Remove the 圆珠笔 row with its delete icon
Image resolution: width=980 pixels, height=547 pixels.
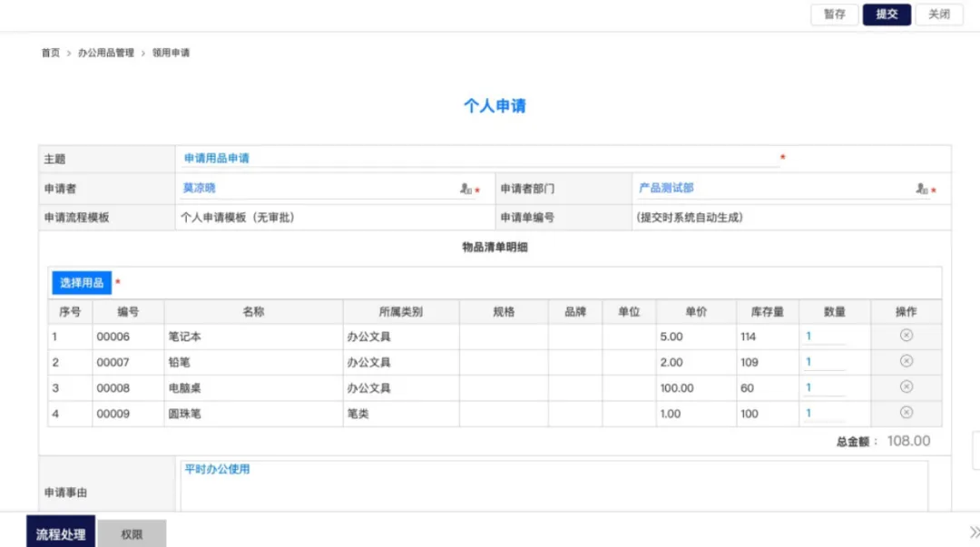pos(906,413)
